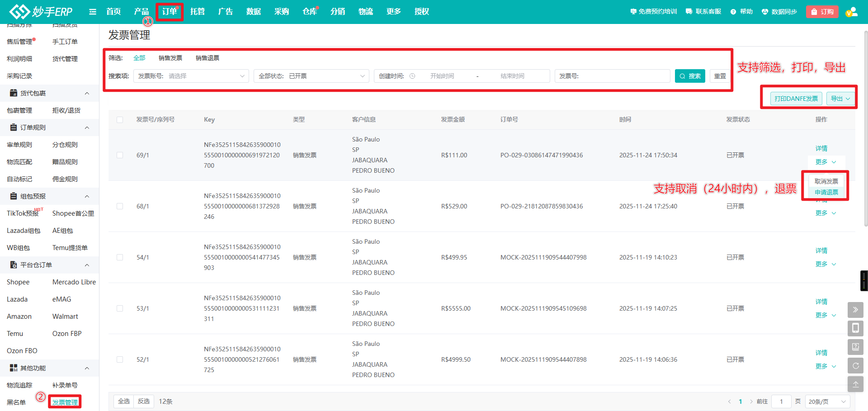Click the hamburger menu icon beside the logo

coord(93,12)
